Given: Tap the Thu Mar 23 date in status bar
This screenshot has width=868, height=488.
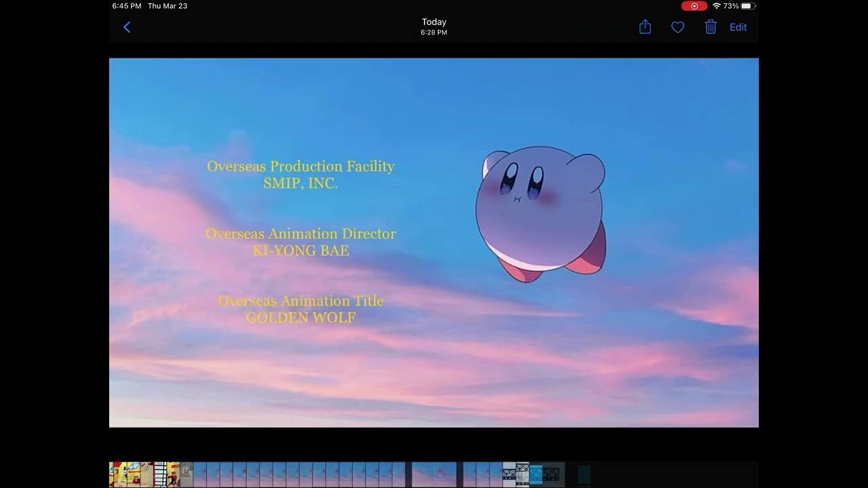Looking at the screenshot, I should pyautogui.click(x=167, y=6).
